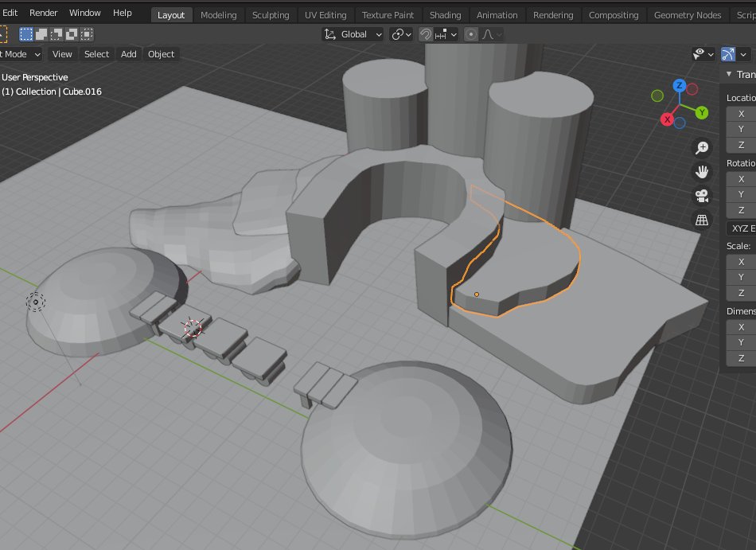Open the proportional falloff dropdown arrow
Viewport: 756px width, 550px height.
(499, 35)
